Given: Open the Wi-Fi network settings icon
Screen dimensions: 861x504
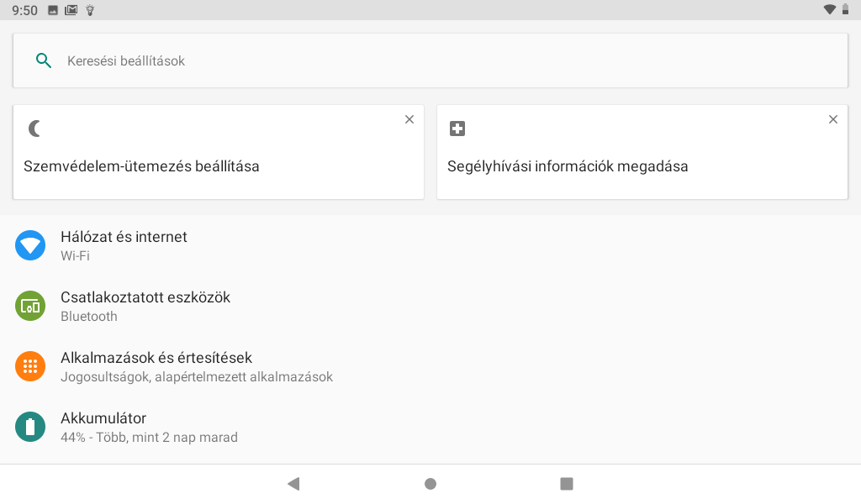Looking at the screenshot, I should (30, 245).
